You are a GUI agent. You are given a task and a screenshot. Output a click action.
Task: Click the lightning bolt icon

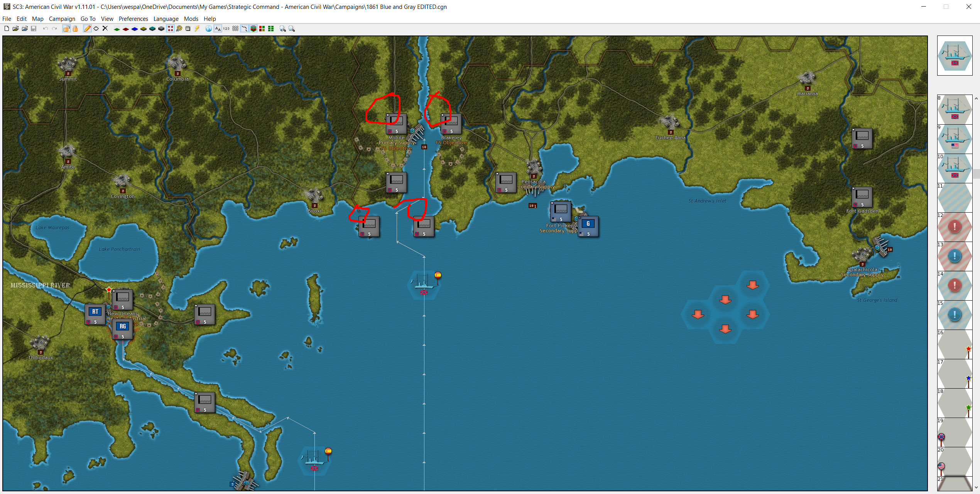pos(197,29)
